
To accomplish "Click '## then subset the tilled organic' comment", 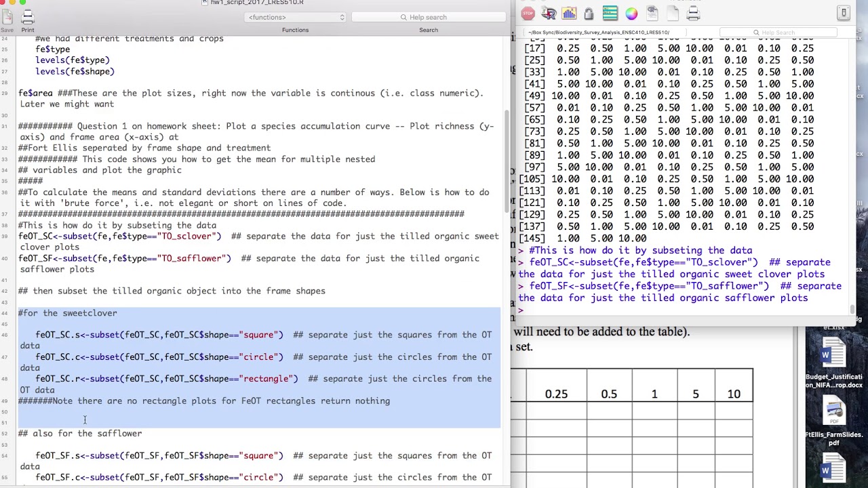I will point(172,291).
